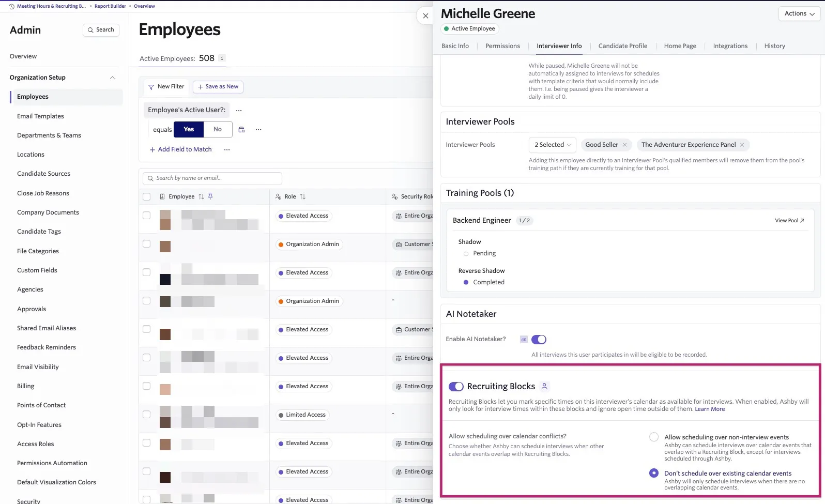This screenshot has width=825, height=504.
Task: Collapse the Organization Setup section
Action: click(112, 78)
